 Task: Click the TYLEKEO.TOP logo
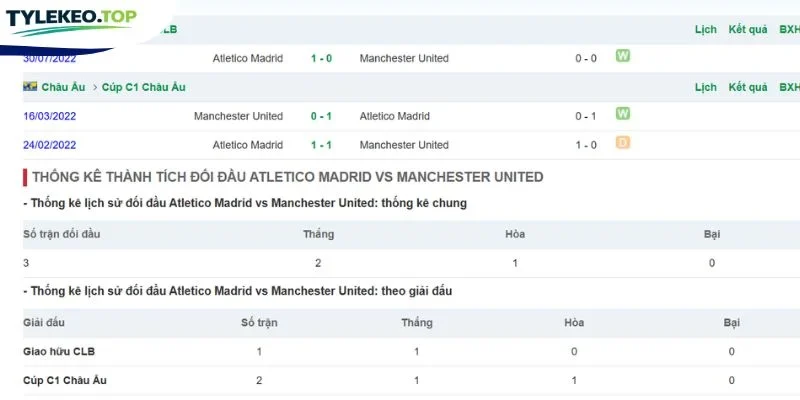pyautogui.click(x=71, y=22)
